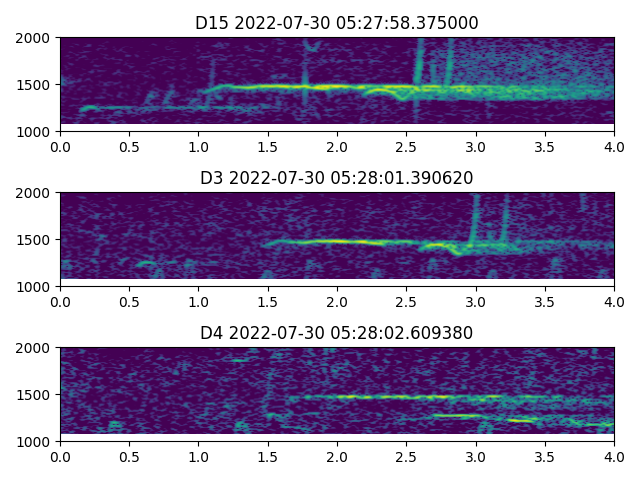Click the 2000 y-axis label of D15

36,38
